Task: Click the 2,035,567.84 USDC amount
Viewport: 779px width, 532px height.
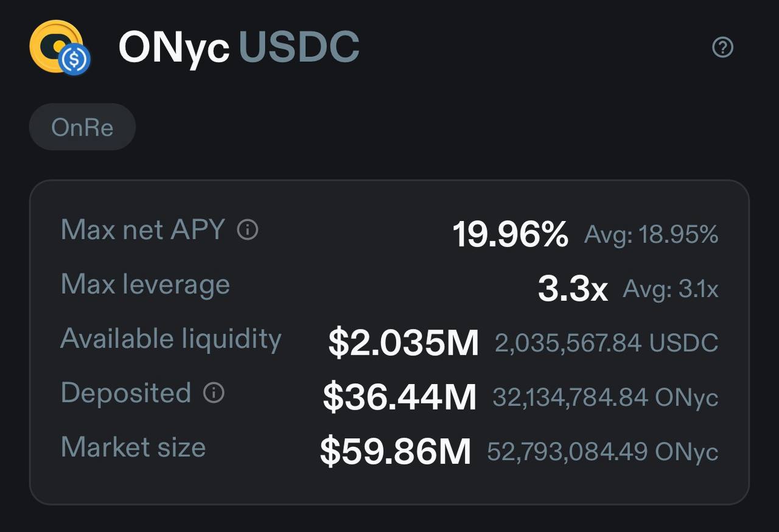Action: (x=607, y=343)
